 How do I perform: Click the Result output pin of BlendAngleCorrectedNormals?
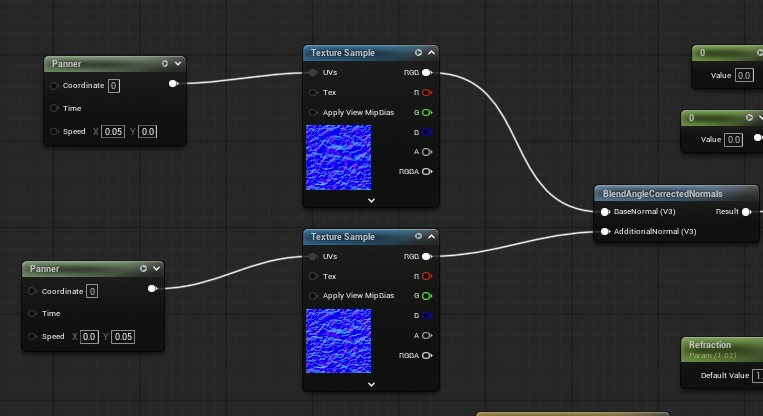[746, 212]
